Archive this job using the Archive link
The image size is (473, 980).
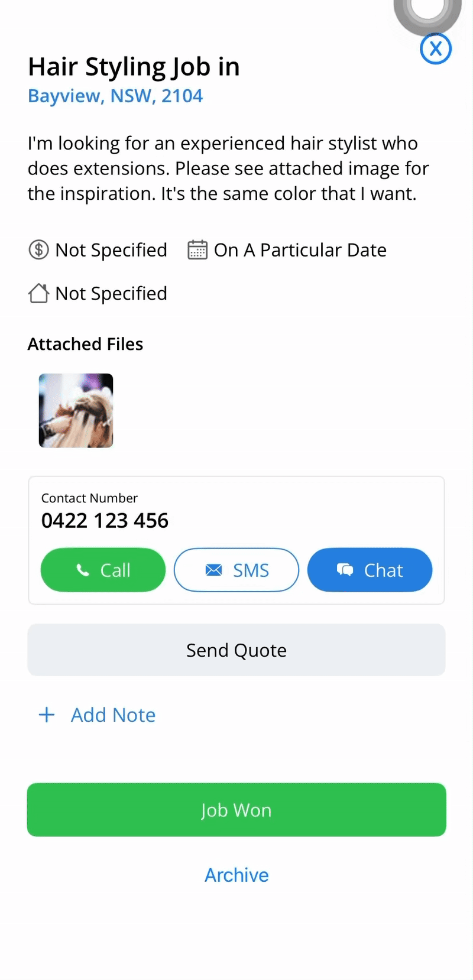click(237, 875)
